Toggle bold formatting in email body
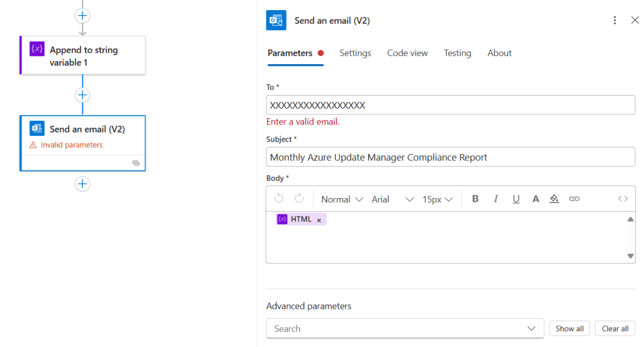Screen dimensions: 644x347 [x=475, y=199]
